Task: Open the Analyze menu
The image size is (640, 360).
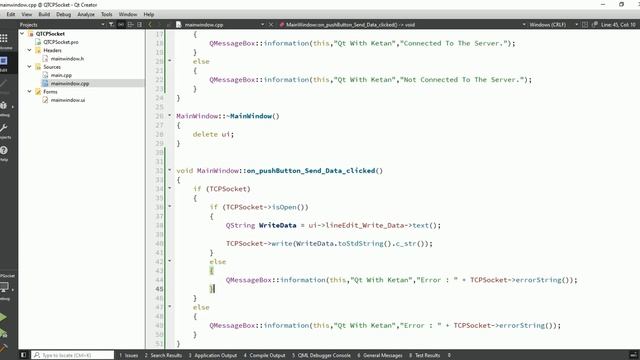Action: pos(86,14)
